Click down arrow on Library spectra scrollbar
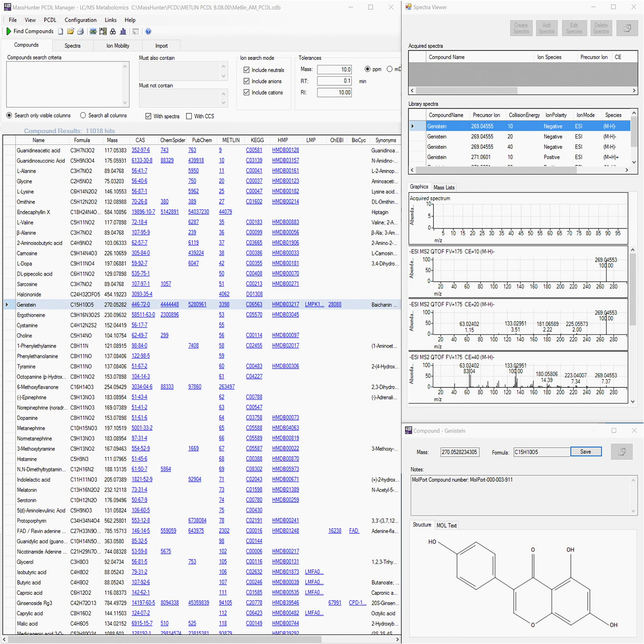Screen dimensions: 644x644 point(634,162)
